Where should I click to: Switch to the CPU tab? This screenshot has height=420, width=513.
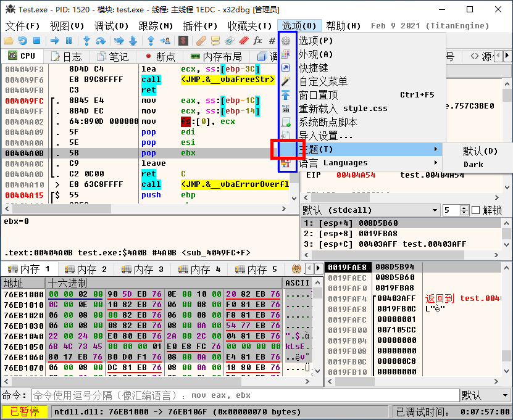[x=22, y=56]
